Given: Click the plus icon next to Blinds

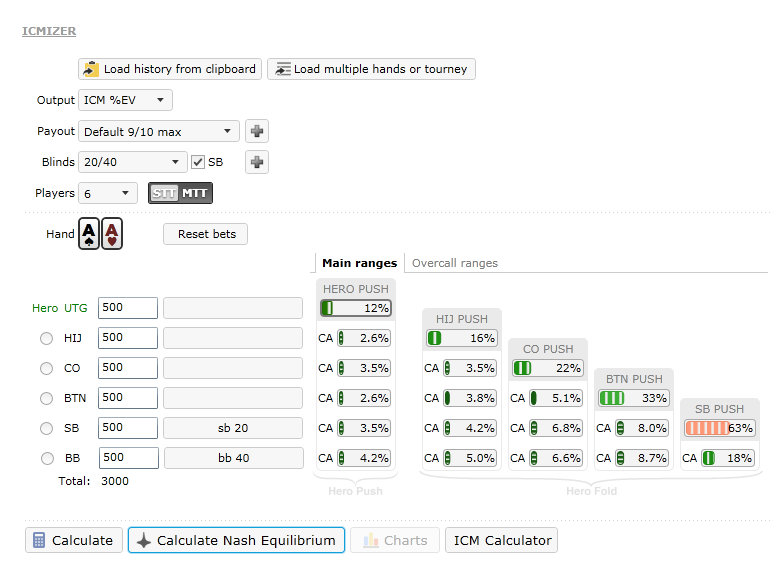Looking at the screenshot, I should [x=257, y=162].
